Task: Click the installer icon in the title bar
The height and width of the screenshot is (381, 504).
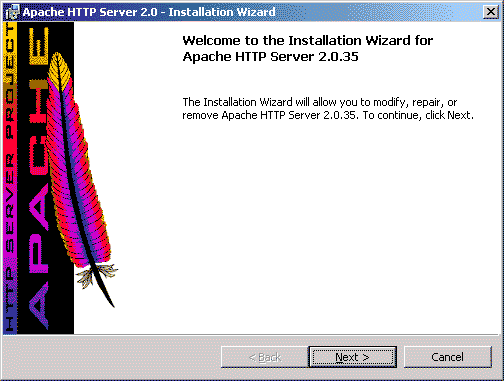Action: [13, 12]
